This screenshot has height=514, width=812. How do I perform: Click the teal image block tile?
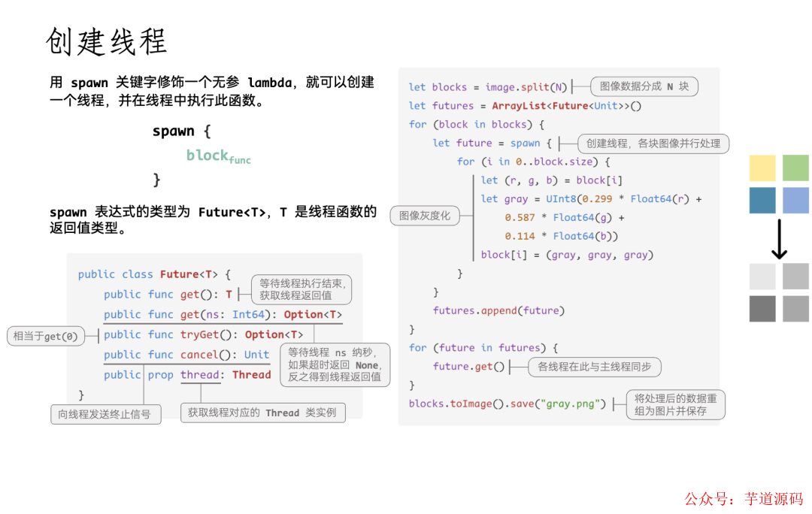(762, 201)
